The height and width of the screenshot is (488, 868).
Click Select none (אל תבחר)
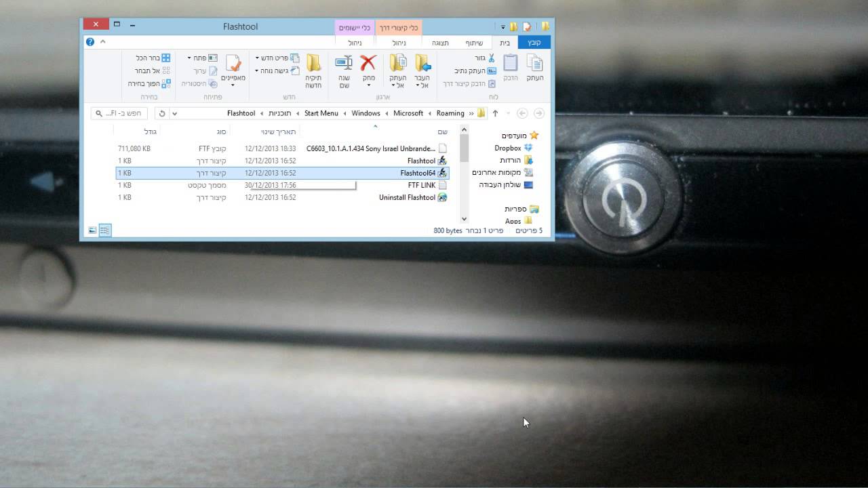click(x=153, y=71)
